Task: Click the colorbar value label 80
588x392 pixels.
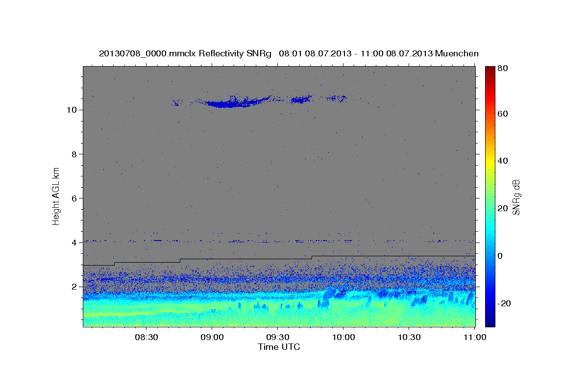Action: 502,69
